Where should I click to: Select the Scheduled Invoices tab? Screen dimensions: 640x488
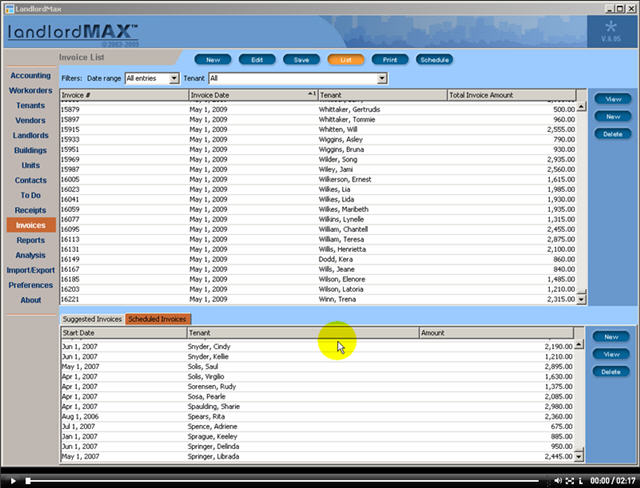tap(158, 319)
